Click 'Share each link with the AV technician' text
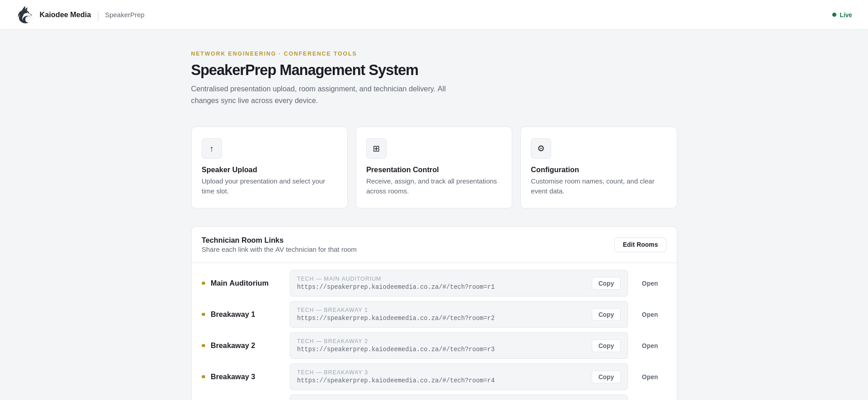 pyautogui.click(x=279, y=249)
